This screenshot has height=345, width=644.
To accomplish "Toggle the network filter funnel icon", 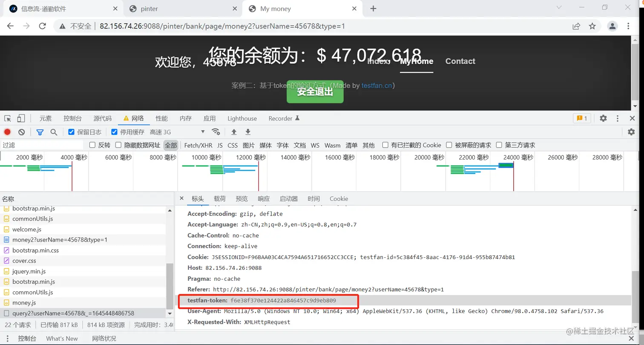I will click(40, 132).
